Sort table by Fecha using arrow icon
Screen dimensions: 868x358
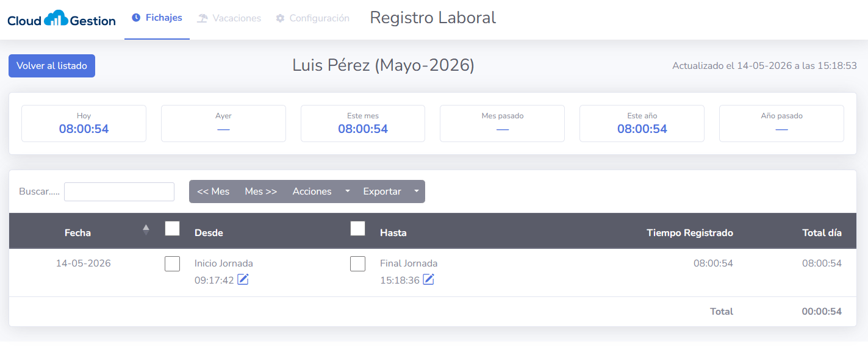coord(146,230)
